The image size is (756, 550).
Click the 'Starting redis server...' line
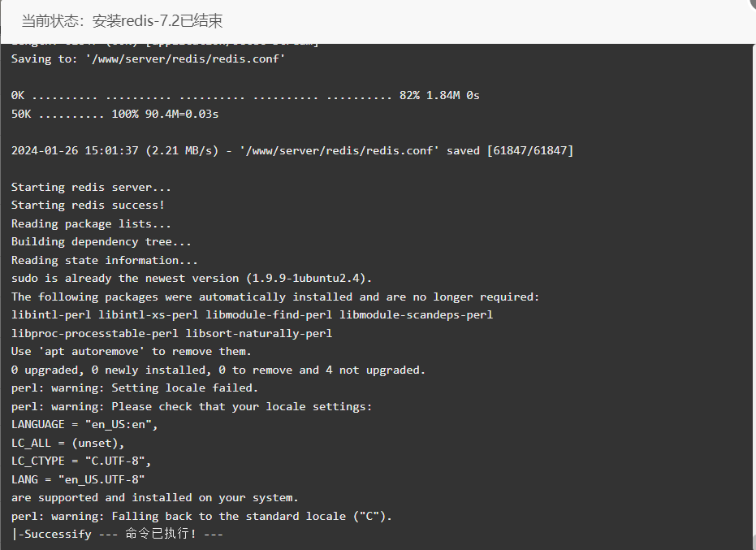tap(91, 187)
